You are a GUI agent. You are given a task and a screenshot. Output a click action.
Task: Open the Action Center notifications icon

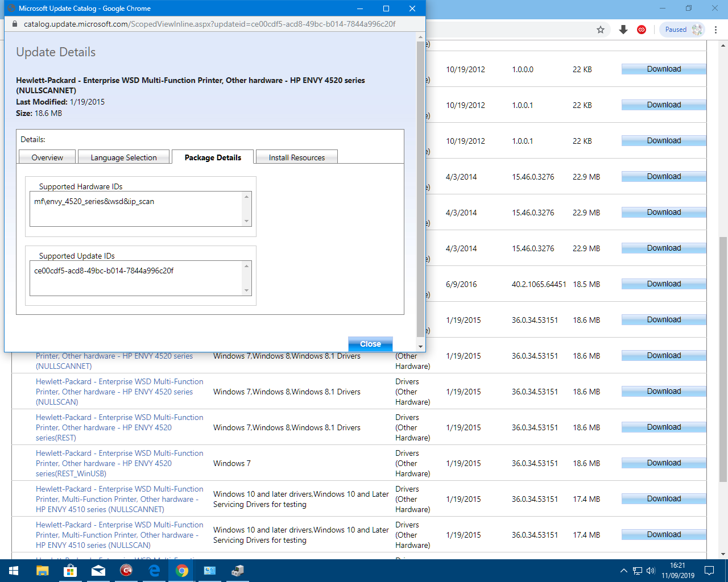709,571
